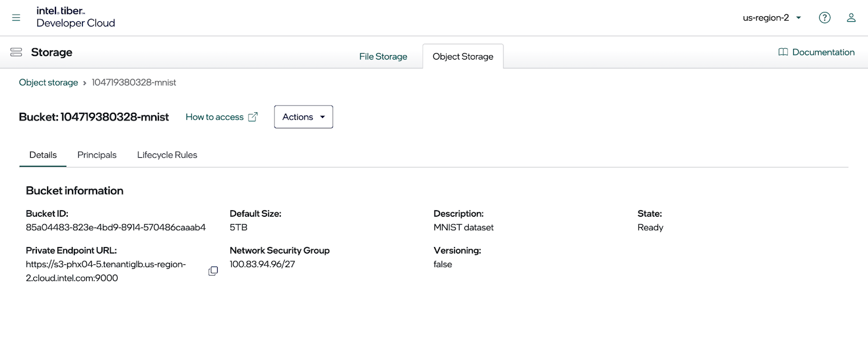The image size is (868, 343).
Task: Navigate to Object storage breadcrumb link
Action: pyautogui.click(x=48, y=82)
